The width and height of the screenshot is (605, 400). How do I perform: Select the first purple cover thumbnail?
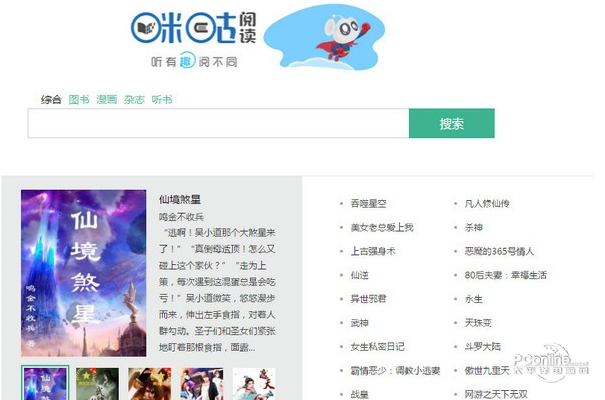pos(45,383)
